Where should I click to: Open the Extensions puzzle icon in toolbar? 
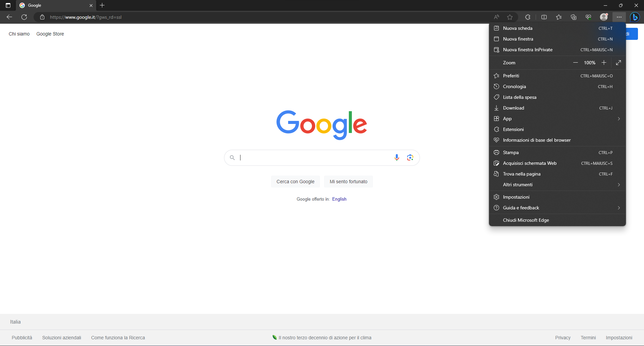tap(528, 17)
